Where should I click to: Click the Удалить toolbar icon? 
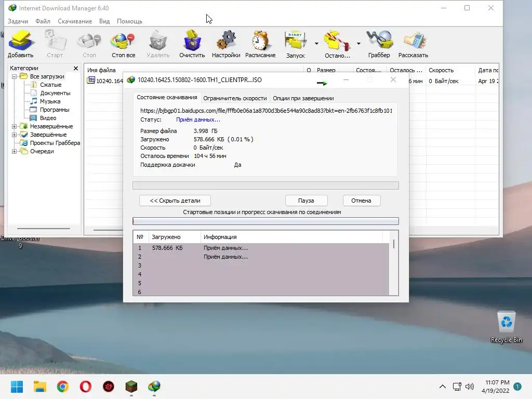tap(158, 44)
